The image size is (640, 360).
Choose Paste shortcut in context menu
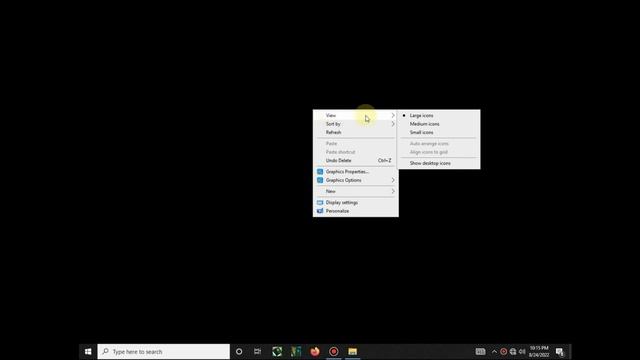pos(356,152)
